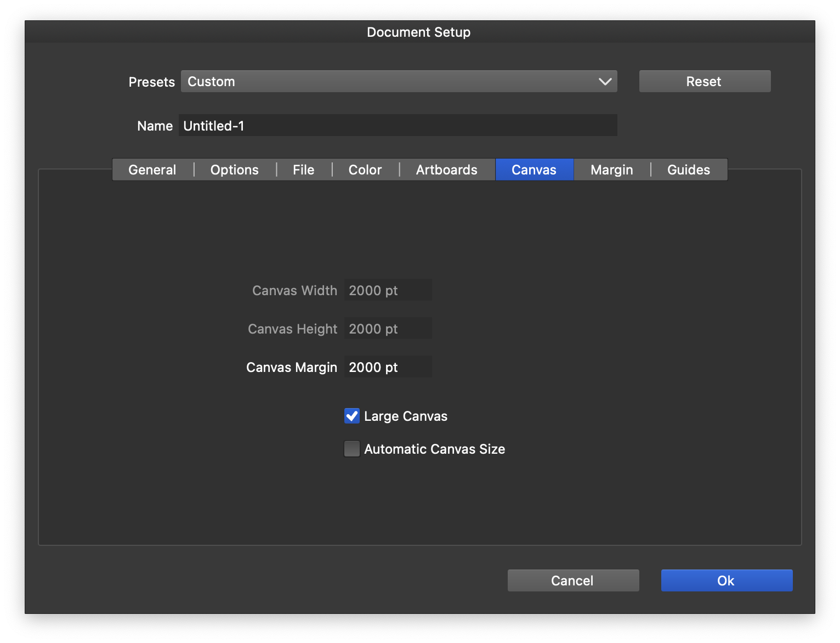Confirm settings with the Ok button
The image size is (840, 643).
coord(727,580)
